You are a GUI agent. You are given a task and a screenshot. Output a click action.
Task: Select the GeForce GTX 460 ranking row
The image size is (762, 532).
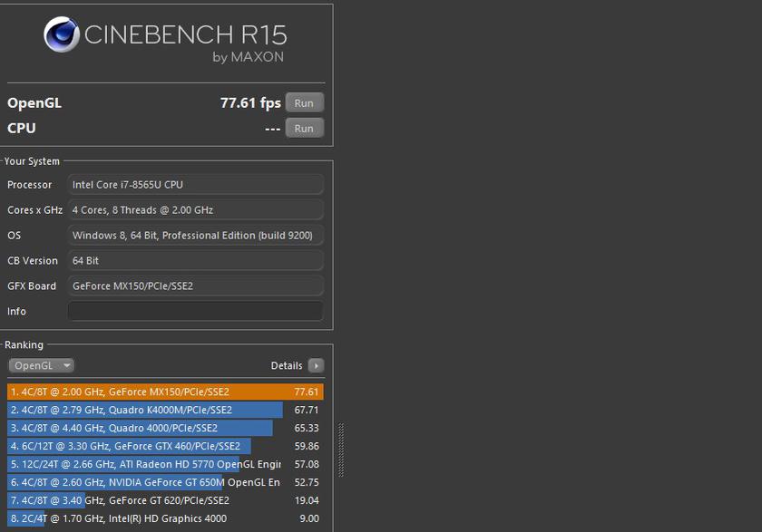coord(165,447)
